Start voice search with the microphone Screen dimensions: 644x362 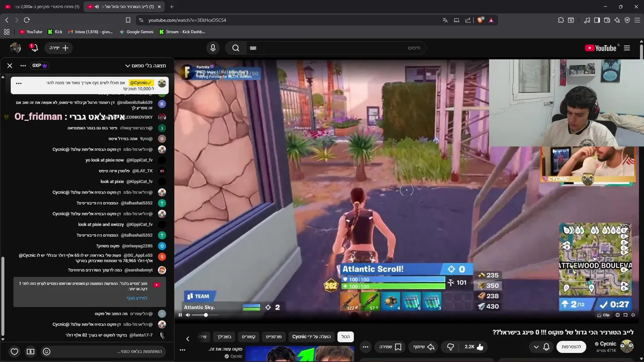(x=213, y=48)
